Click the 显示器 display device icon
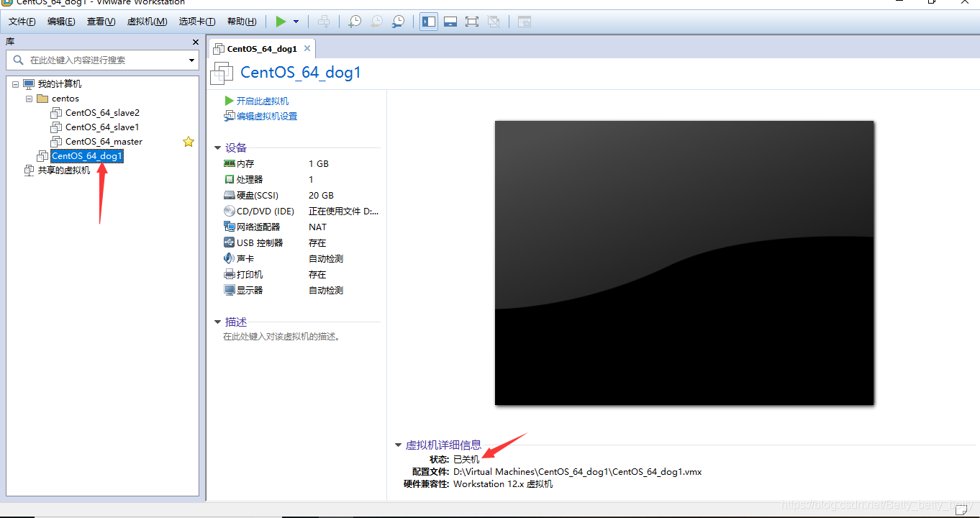The image size is (980, 518). [x=230, y=291]
